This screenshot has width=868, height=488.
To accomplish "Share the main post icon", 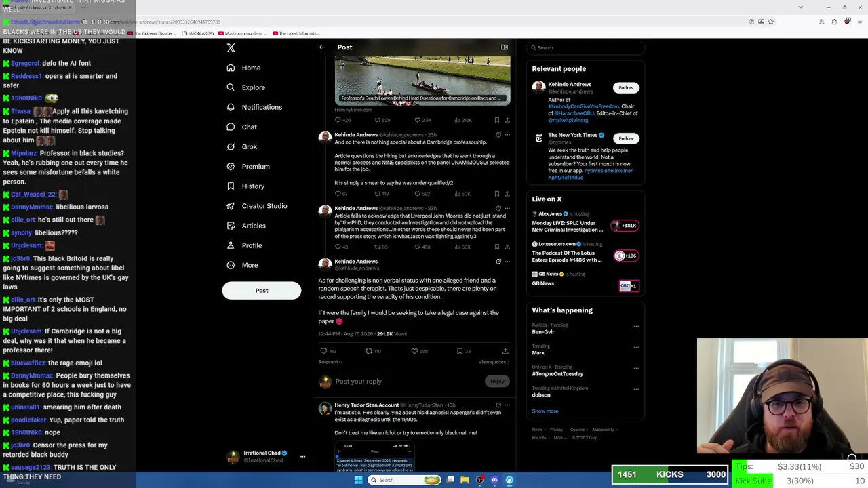I will (x=505, y=351).
